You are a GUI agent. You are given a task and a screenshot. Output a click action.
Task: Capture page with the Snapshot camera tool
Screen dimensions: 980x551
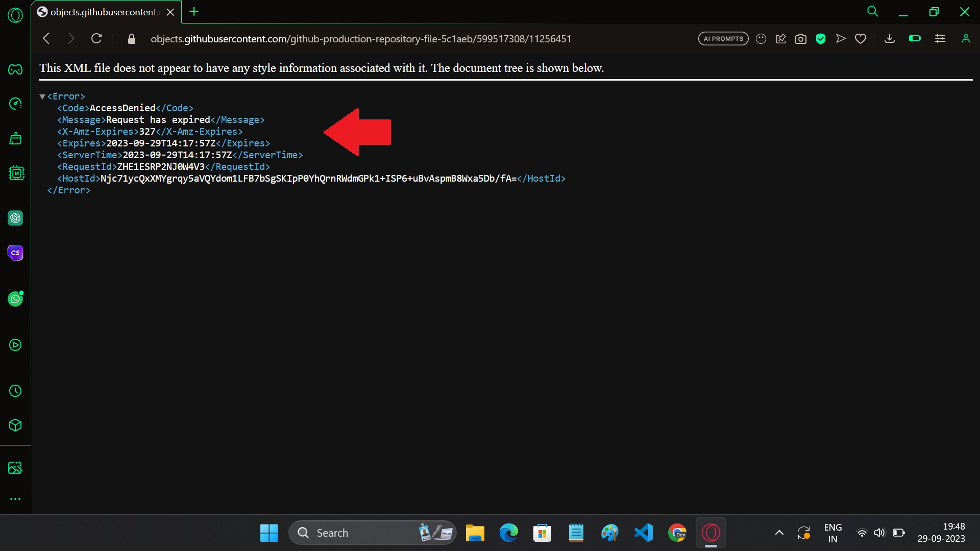801,38
